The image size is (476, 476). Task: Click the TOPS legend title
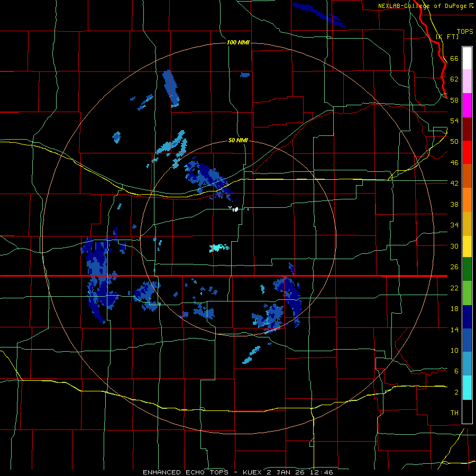pos(465,31)
